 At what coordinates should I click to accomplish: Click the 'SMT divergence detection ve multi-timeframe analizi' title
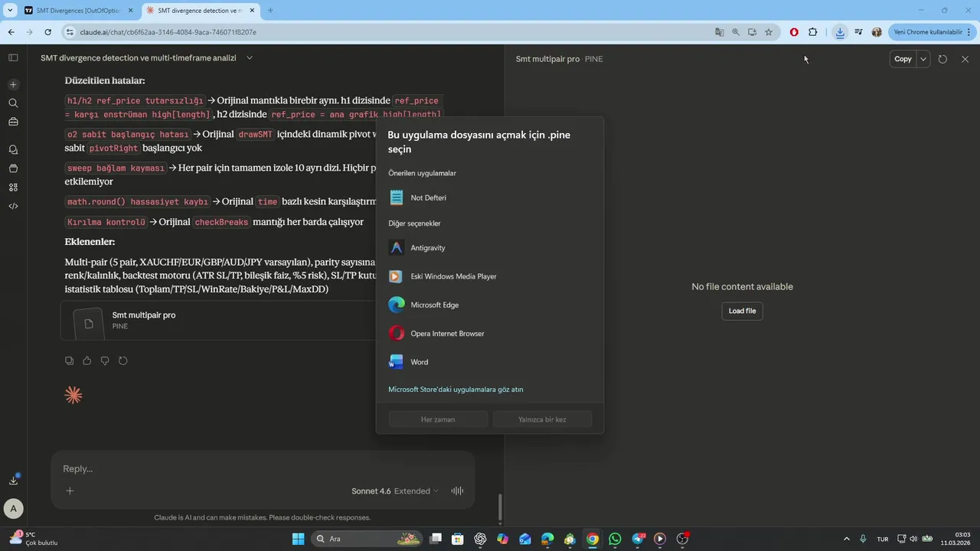[x=139, y=58]
